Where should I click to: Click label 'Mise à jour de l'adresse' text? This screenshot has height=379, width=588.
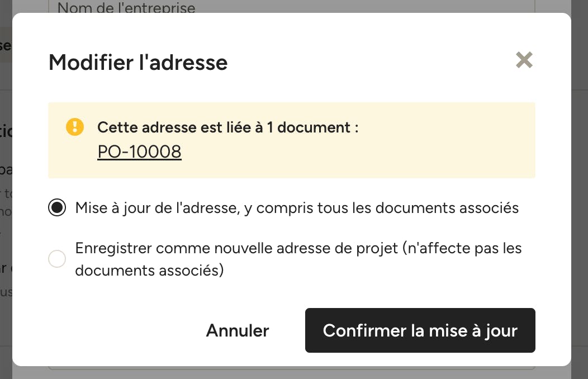pos(157,208)
